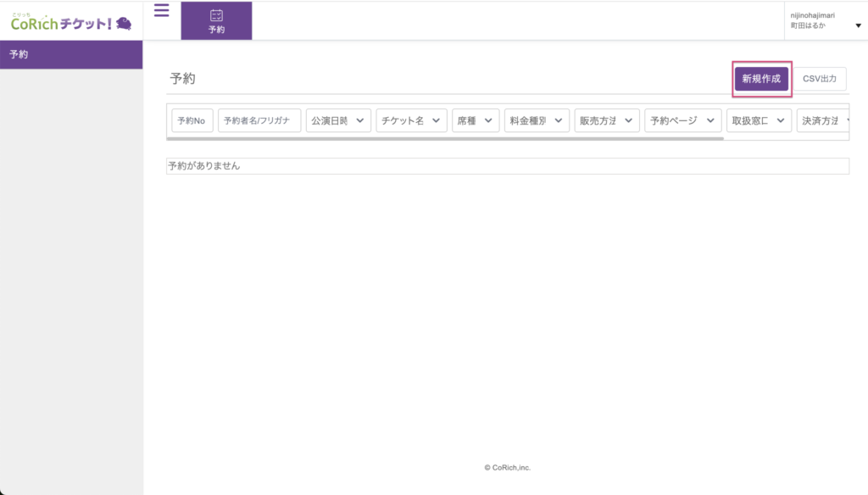Screen dimensions: 868x495
Task: Open the user account dropdown arrow
Action: pyautogui.click(x=858, y=25)
